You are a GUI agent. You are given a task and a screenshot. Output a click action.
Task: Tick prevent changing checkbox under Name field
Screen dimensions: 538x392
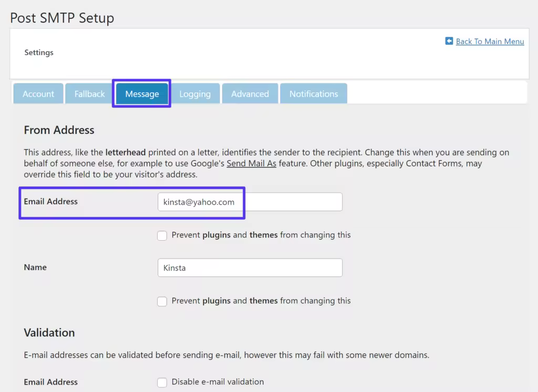pos(162,302)
